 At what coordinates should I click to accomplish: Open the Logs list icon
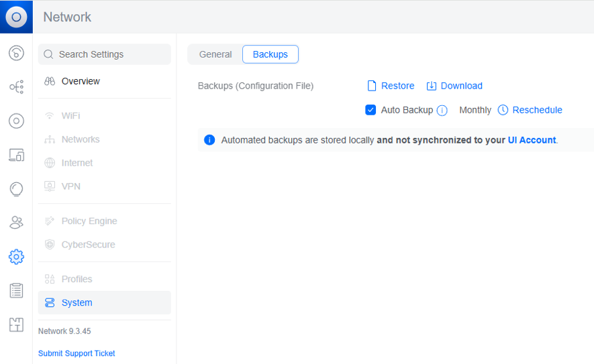tap(16, 290)
